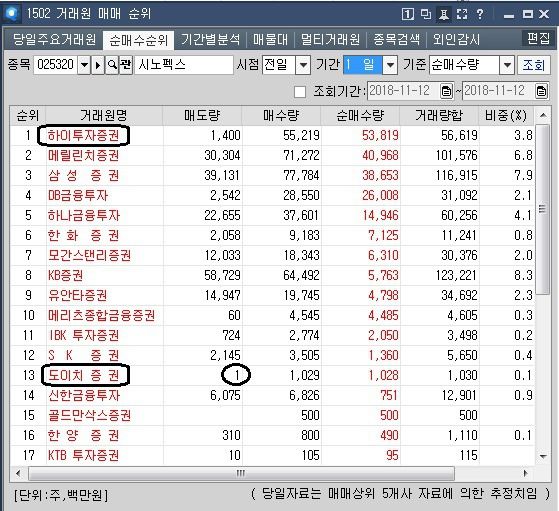Switch to 멀티거래원 tab

330,39
